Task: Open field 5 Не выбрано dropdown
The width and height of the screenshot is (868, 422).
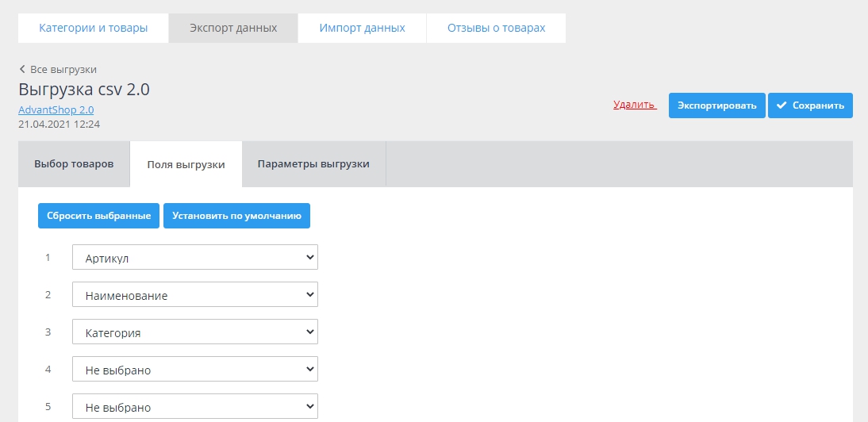Action: 194,407
